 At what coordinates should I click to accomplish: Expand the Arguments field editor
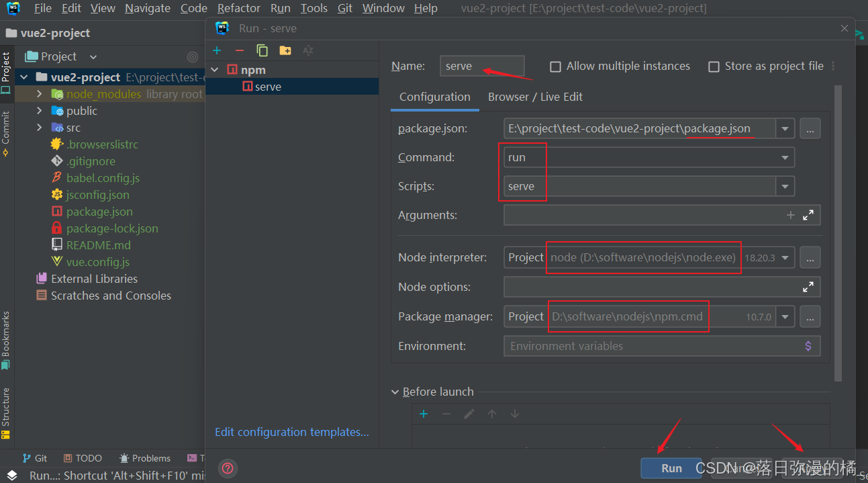[x=808, y=215]
